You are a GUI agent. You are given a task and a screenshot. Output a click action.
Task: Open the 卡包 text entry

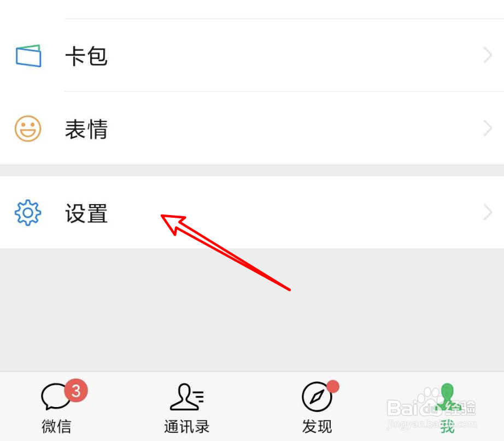coord(86,56)
